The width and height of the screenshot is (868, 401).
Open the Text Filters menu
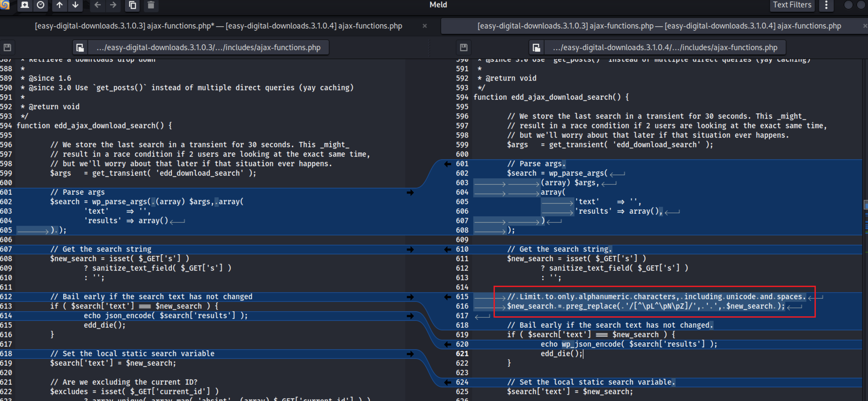pos(792,5)
